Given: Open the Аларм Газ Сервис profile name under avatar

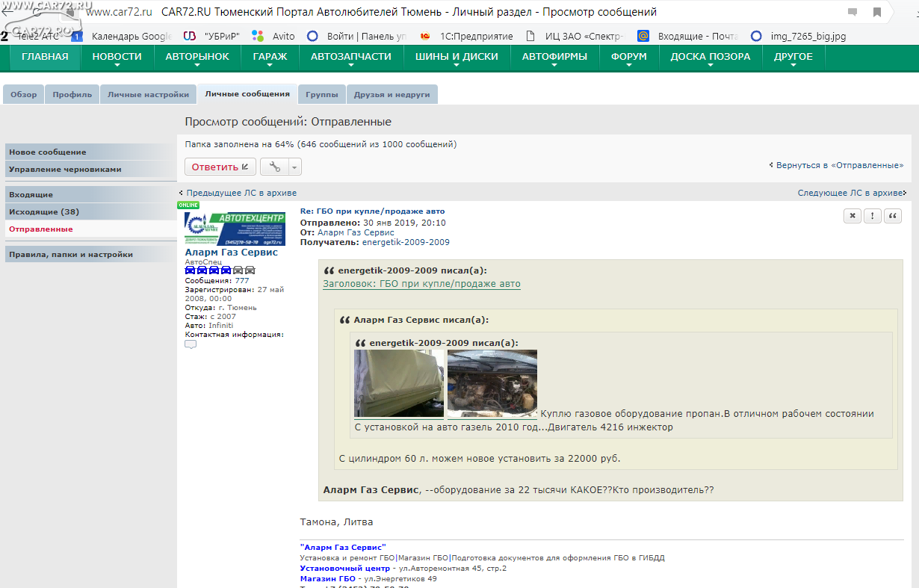Looking at the screenshot, I should [231, 253].
